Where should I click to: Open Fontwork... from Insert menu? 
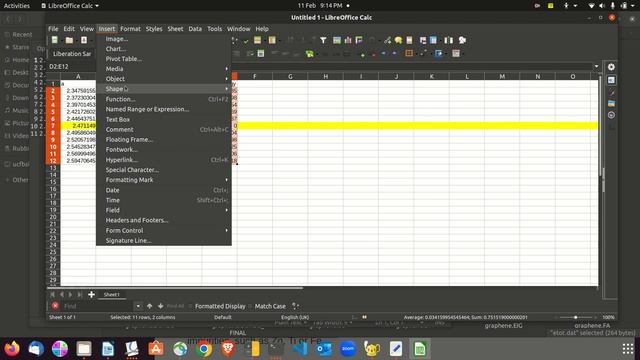pos(164,149)
